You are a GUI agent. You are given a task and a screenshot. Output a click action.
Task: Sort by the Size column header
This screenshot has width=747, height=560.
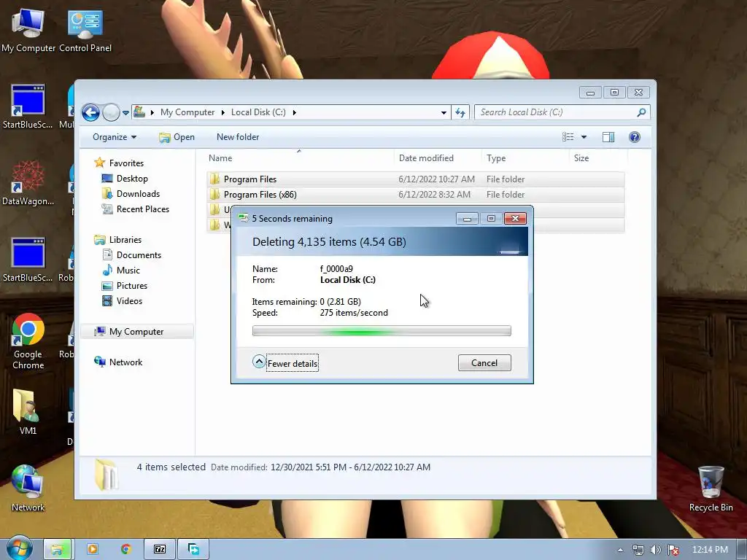tap(598, 158)
